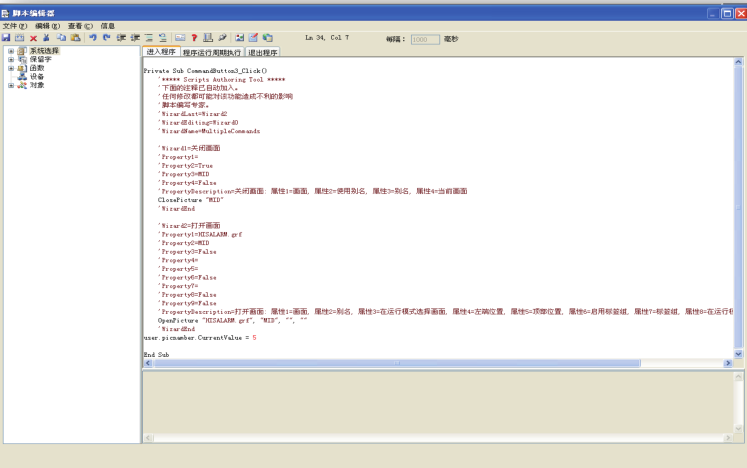Open the 编辑 menu

point(47,26)
